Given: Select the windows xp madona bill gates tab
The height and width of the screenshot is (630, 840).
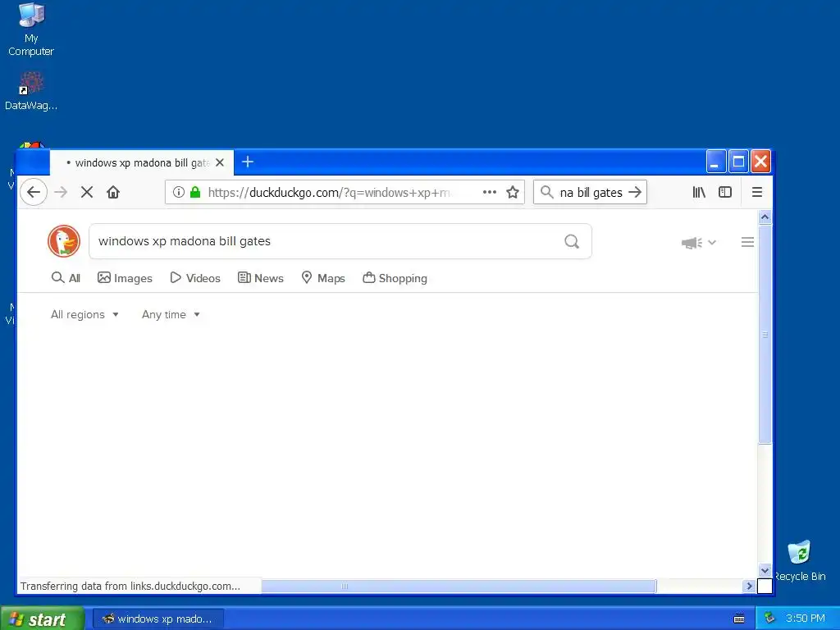Looking at the screenshot, I should point(141,162).
